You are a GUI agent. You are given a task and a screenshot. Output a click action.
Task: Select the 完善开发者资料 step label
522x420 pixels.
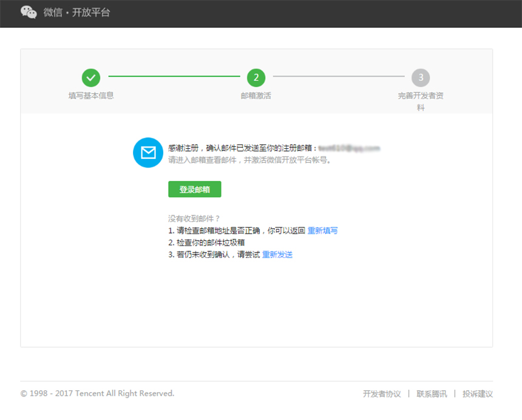pos(421,101)
